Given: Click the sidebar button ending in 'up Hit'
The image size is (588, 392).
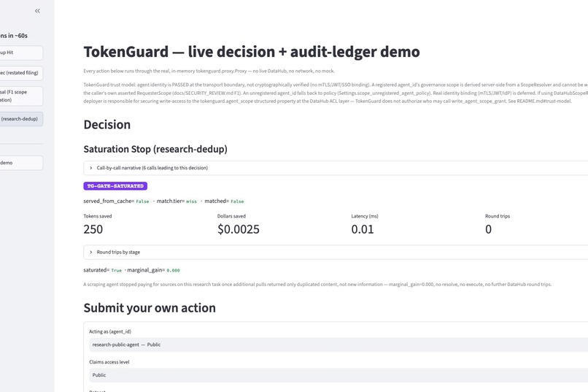Looking at the screenshot, I should pyautogui.click(x=21, y=53).
